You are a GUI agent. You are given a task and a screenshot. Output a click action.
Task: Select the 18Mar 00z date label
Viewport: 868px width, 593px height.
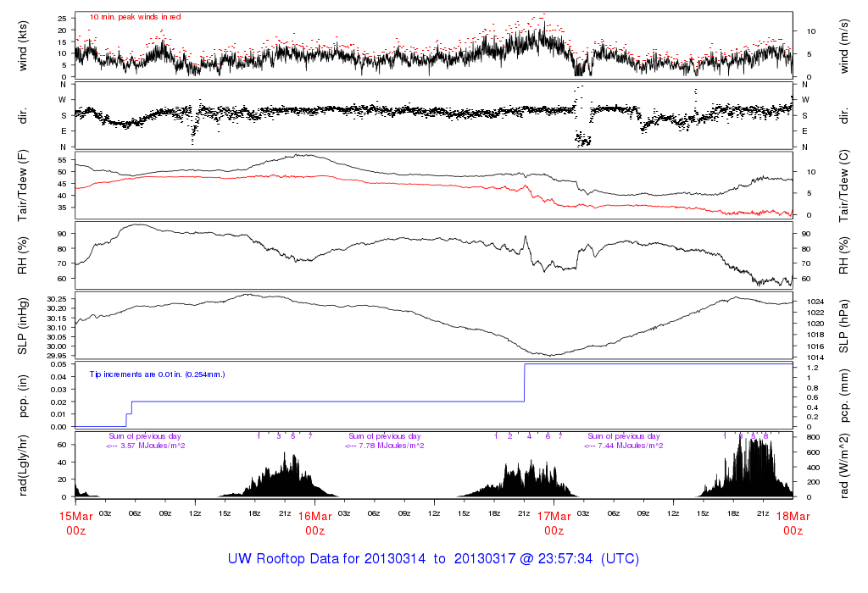click(x=793, y=523)
